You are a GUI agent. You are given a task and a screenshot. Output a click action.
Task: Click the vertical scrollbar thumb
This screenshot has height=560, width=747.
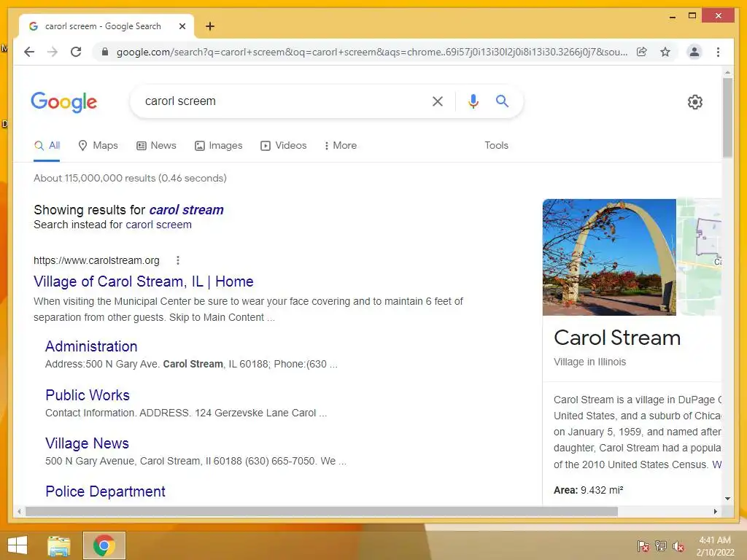coord(727,117)
